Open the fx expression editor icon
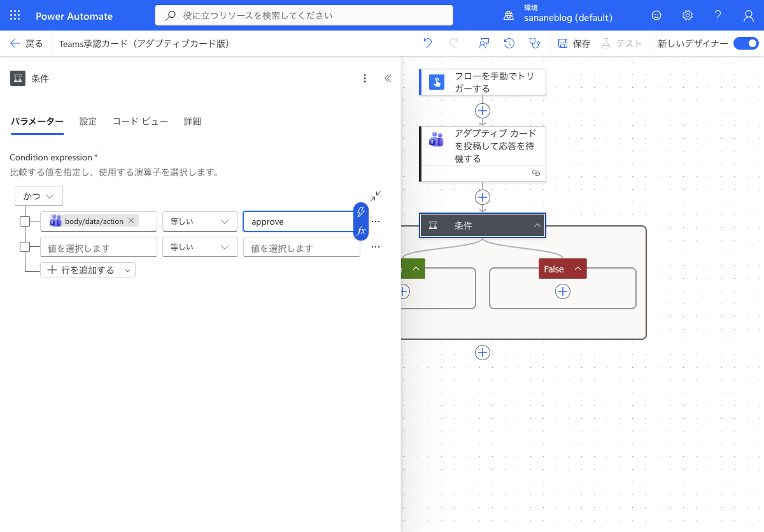This screenshot has width=764, height=532. pyautogui.click(x=361, y=230)
